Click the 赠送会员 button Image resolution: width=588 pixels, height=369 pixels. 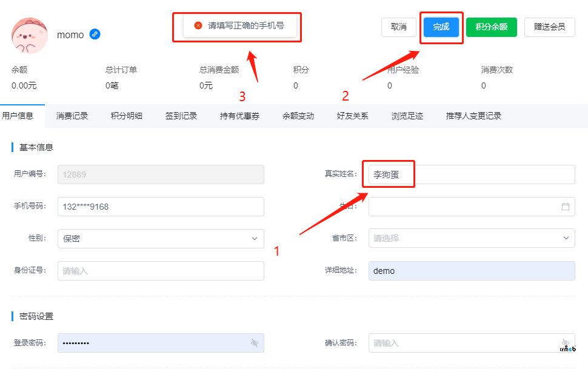(549, 27)
